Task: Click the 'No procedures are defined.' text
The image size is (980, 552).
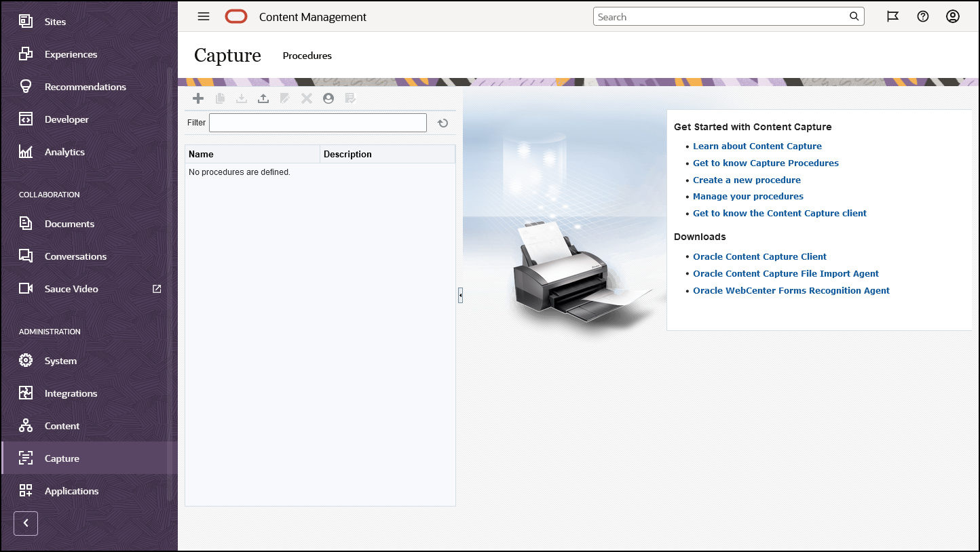Action: click(240, 172)
